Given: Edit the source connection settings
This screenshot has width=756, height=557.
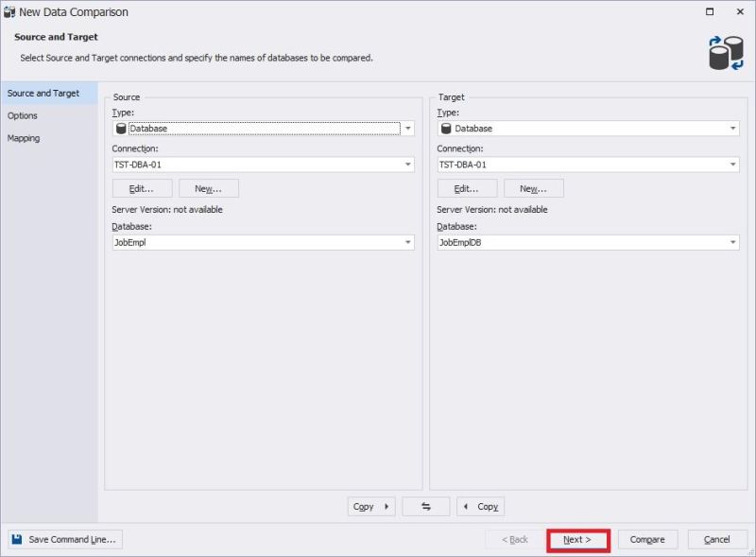Looking at the screenshot, I should [x=142, y=187].
